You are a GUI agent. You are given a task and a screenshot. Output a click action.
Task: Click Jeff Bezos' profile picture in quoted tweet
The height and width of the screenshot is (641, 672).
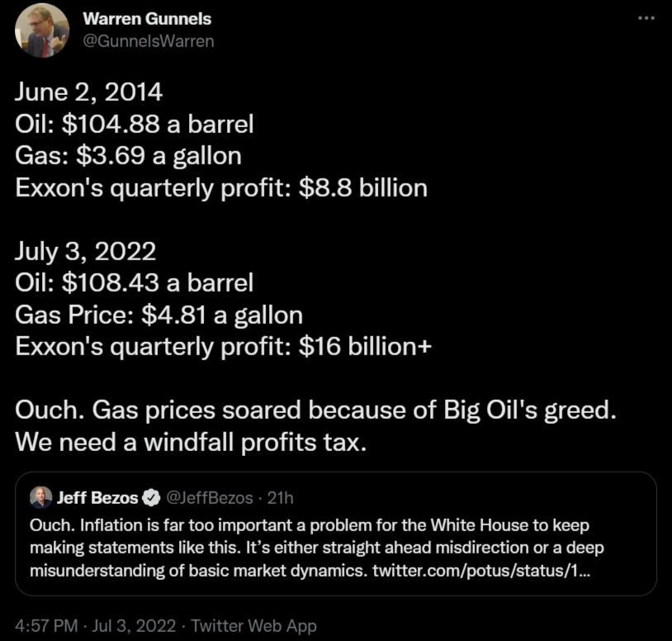(x=38, y=498)
